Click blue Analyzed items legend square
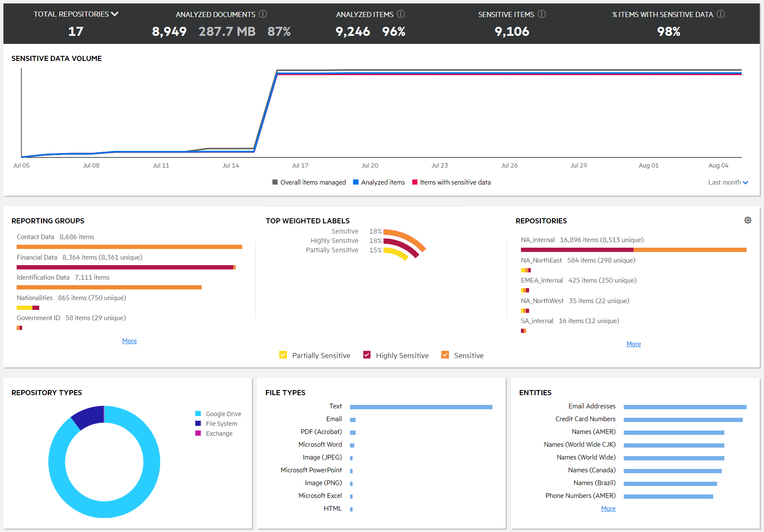 pyautogui.click(x=356, y=182)
